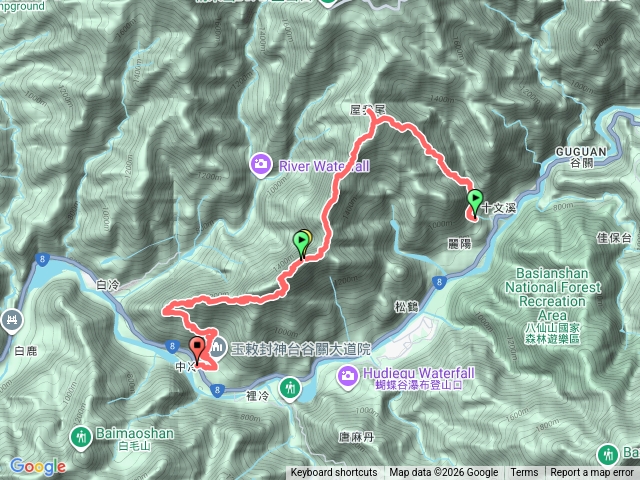Click the bridge icon at left edge
640x480 pixels.
[x=11, y=321]
